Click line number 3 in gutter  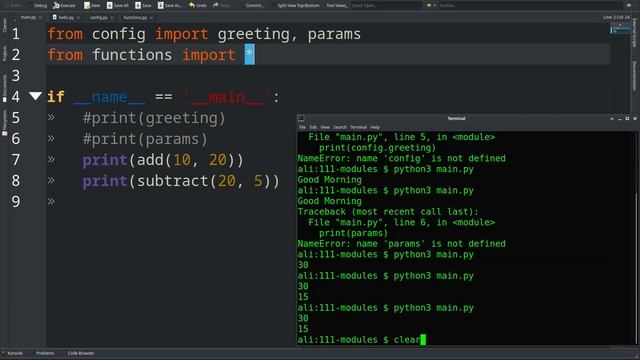[x=16, y=76]
